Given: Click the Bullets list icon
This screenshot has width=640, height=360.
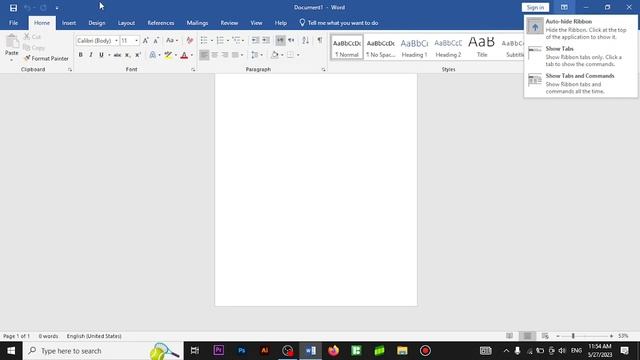Looking at the screenshot, I should 204,40.
